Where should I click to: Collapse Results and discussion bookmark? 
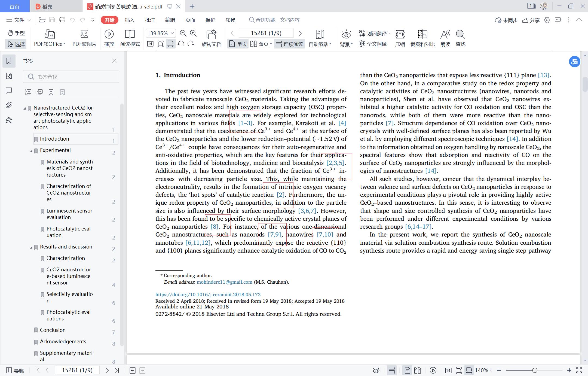(31, 247)
